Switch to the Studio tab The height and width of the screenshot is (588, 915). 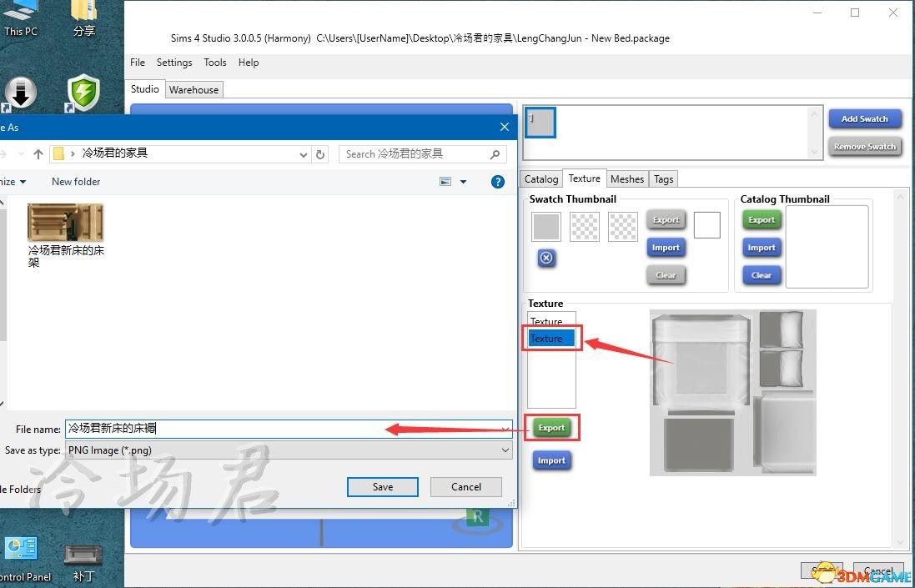click(145, 88)
